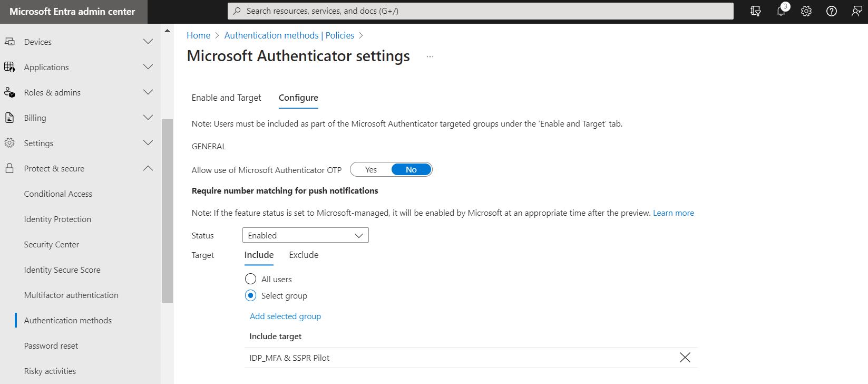Click the Settings gear icon in sidebar
The width and height of the screenshot is (868, 384).
pyautogui.click(x=9, y=143)
